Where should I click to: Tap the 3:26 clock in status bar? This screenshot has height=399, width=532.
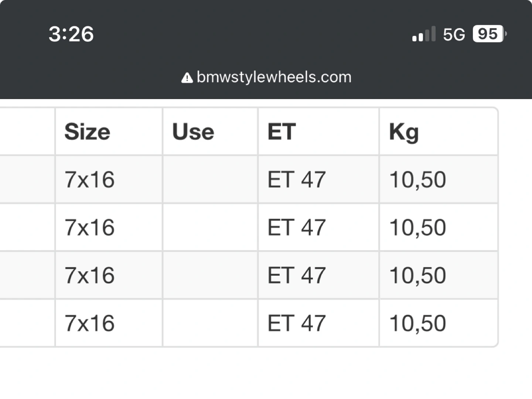[71, 34]
